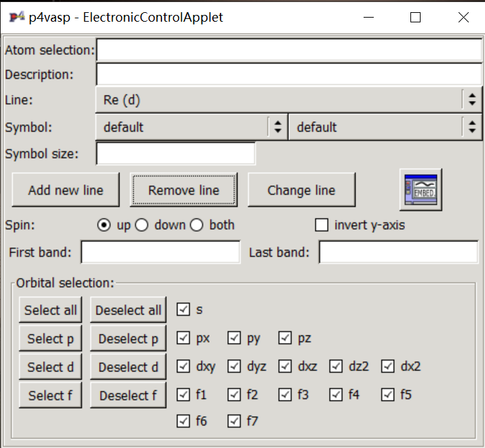
Task: Uncheck the s orbital checkbox
Action: point(183,310)
